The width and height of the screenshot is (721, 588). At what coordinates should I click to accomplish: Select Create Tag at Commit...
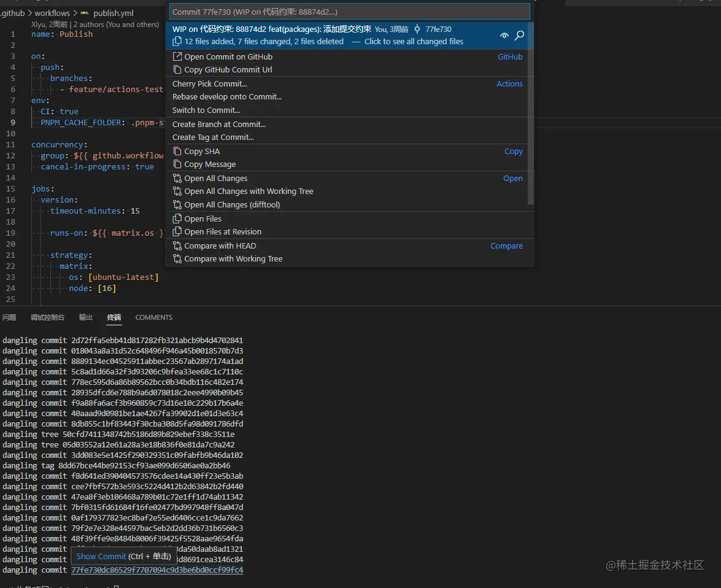point(350,137)
